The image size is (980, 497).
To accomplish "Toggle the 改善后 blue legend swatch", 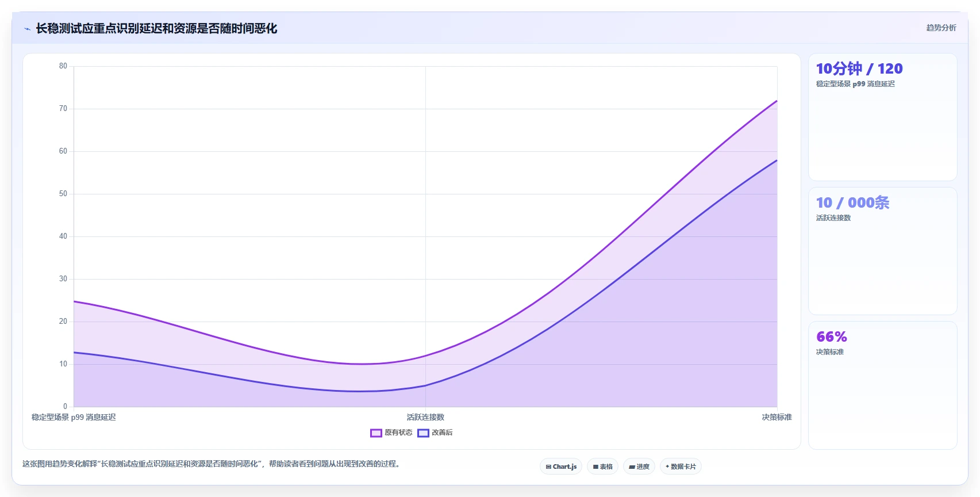I will click(423, 433).
